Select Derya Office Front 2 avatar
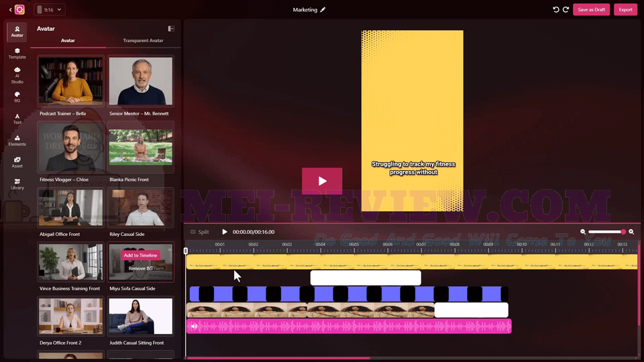The image size is (644, 362). tap(70, 316)
